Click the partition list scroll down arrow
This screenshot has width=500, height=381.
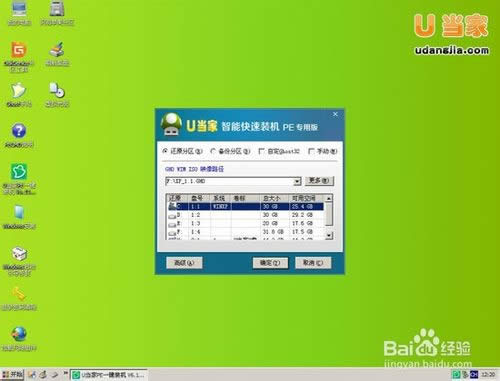pyautogui.click(x=329, y=235)
